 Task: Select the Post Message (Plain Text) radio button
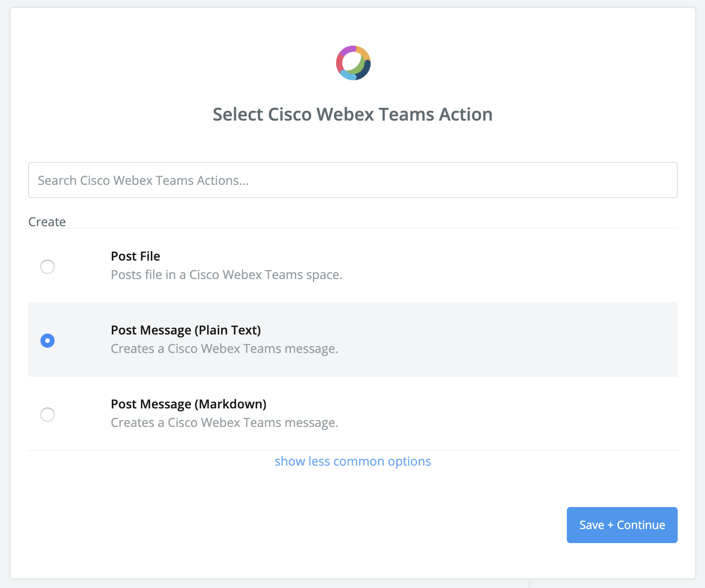pos(48,341)
